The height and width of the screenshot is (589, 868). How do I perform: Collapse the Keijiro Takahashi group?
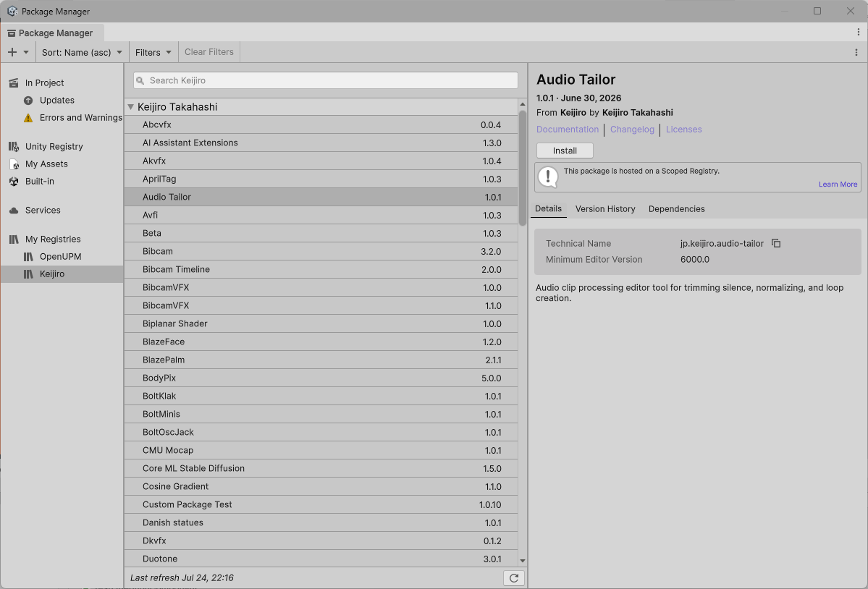130,107
